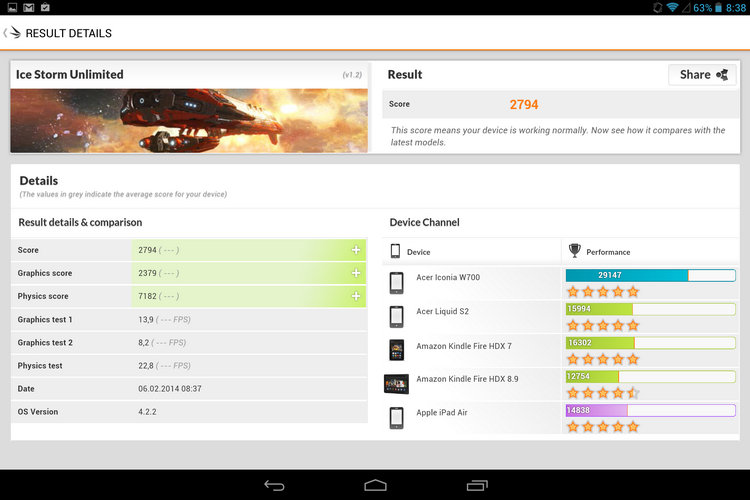Image resolution: width=750 pixels, height=500 pixels.
Task: Tap the battery status icon
Action: click(718, 8)
